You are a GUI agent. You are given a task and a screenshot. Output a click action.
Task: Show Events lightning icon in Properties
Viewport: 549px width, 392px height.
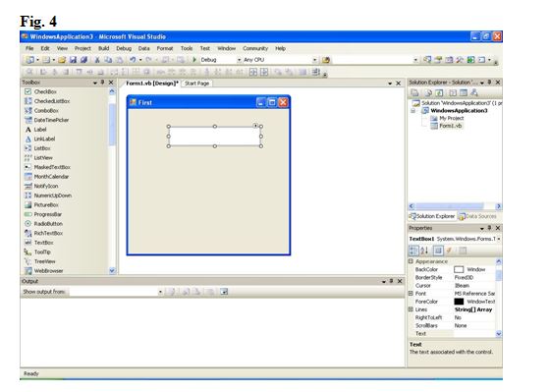(x=449, y=251)
